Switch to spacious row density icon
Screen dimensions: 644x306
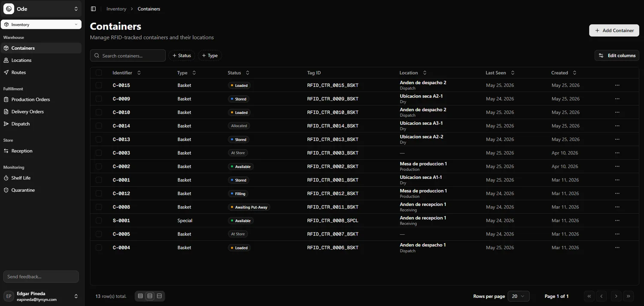[159, 296]
